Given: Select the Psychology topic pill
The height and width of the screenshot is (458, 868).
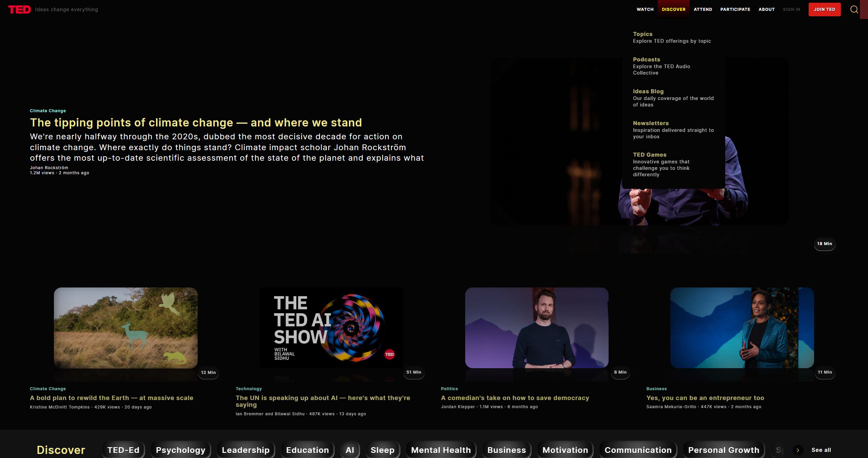Looking at the screenshot, I should pos(181,450).
